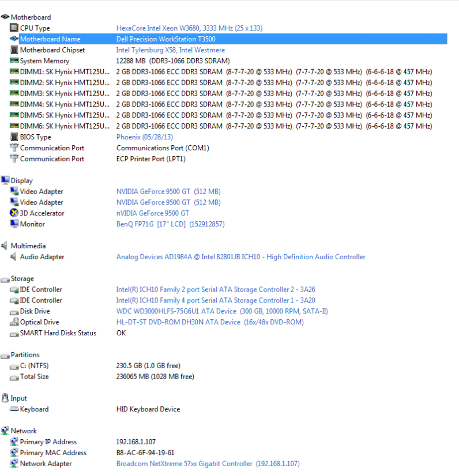Click the Multimedia speaker icon

(x=4, y=245)
